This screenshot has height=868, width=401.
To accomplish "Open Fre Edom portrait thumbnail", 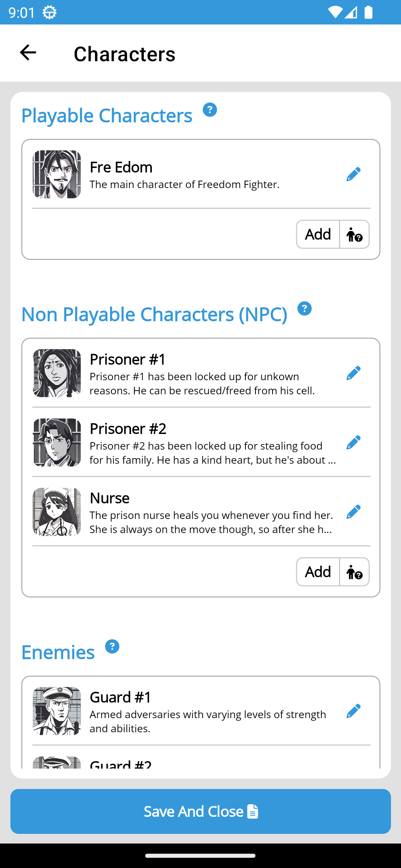I will coord(57,174).
